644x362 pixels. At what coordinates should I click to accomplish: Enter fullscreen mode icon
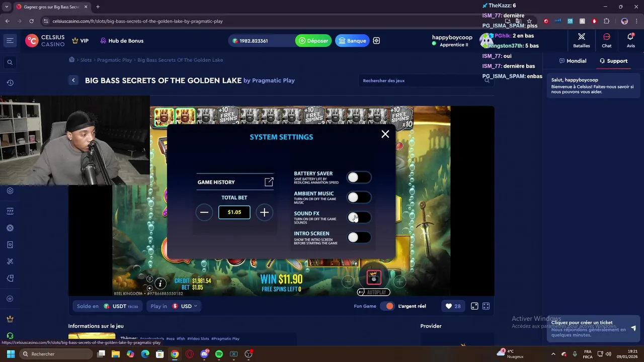[486, 306]
